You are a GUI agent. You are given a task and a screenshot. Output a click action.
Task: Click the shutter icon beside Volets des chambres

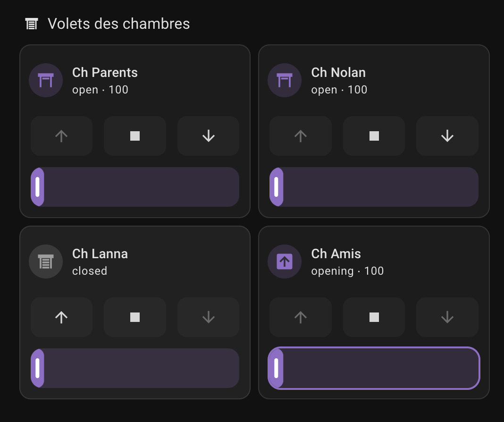32,24
